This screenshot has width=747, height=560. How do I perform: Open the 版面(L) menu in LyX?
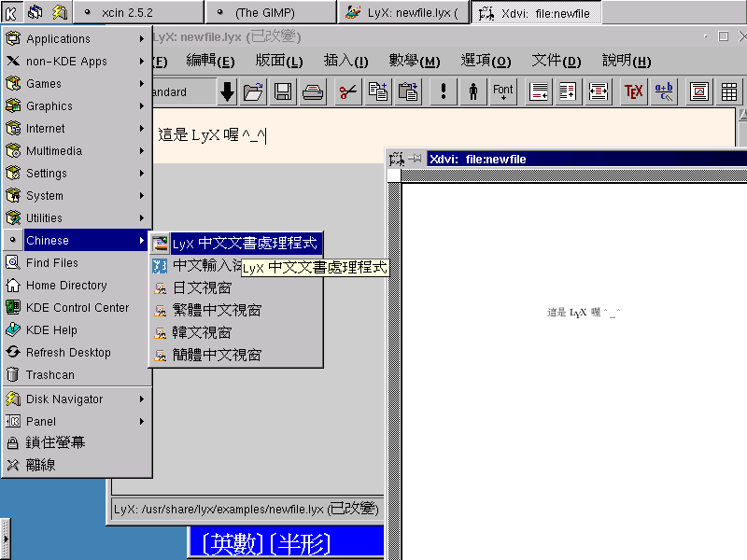[278, 61]
